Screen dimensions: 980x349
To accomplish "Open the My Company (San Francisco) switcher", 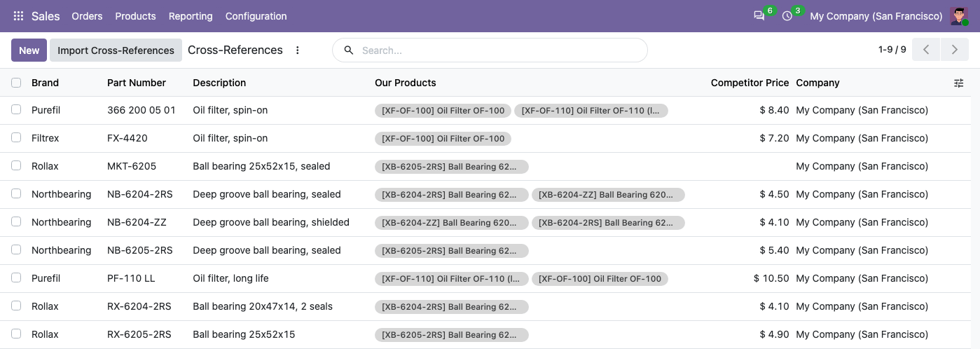I will pos(876,16).
